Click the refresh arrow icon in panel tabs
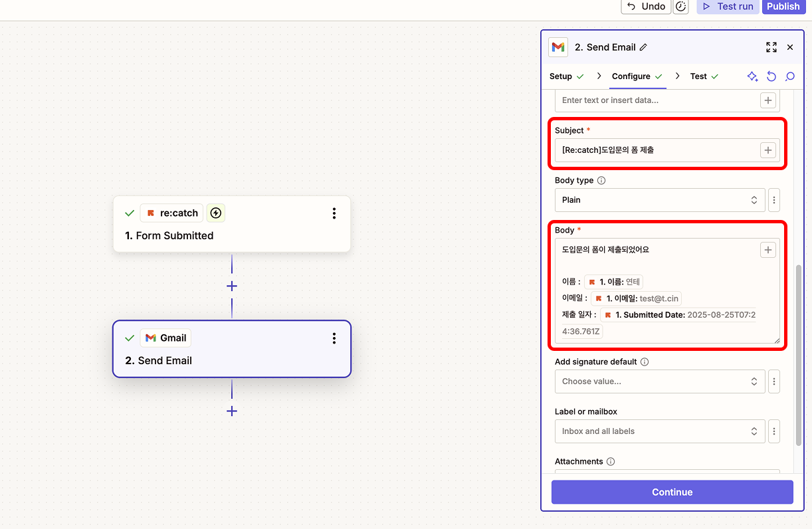812x529 pixels. (771, 76)
